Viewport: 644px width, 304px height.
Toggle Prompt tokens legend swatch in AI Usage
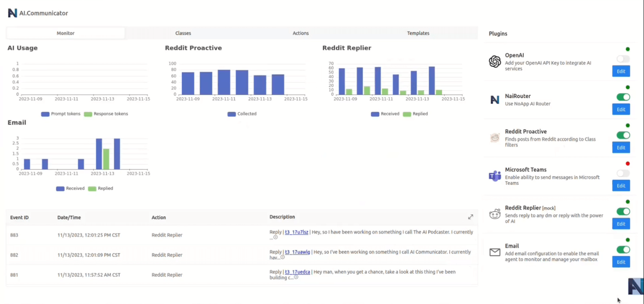45,114
